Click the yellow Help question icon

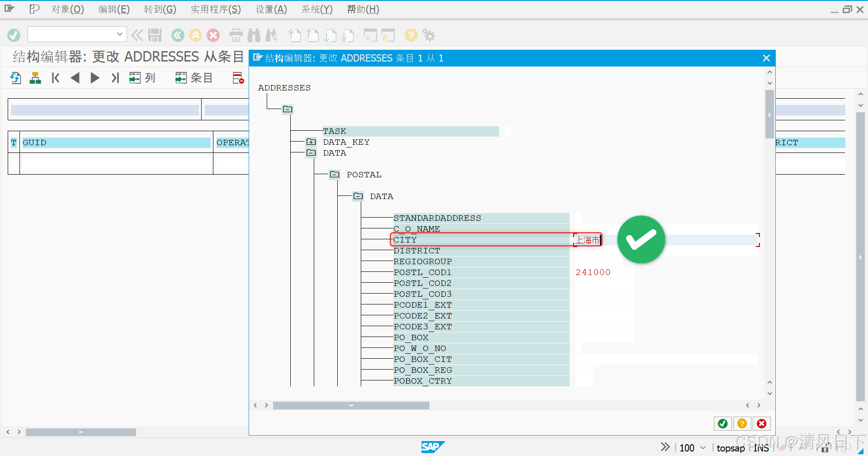click(411, 35)
